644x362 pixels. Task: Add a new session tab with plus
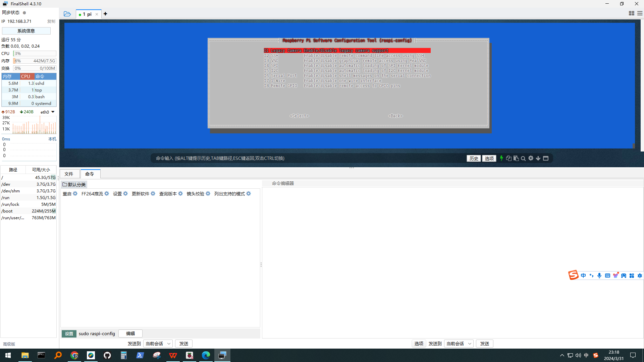(x=105, y=14)
